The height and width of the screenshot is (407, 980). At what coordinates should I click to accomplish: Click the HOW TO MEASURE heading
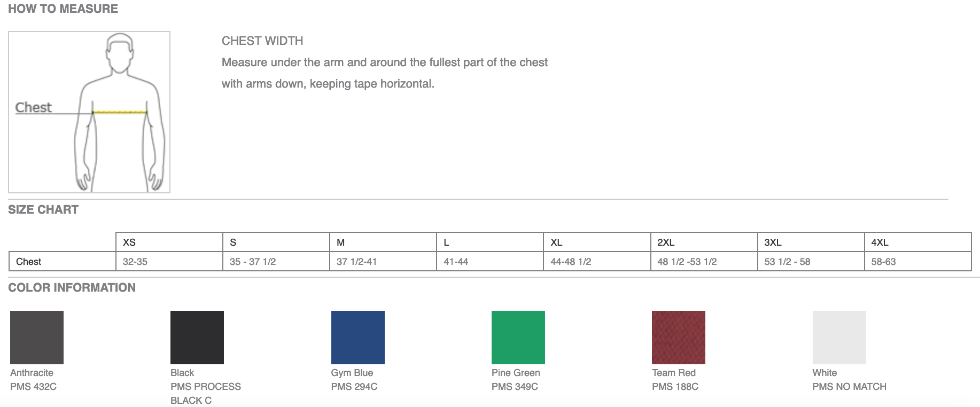pos(63,9)
